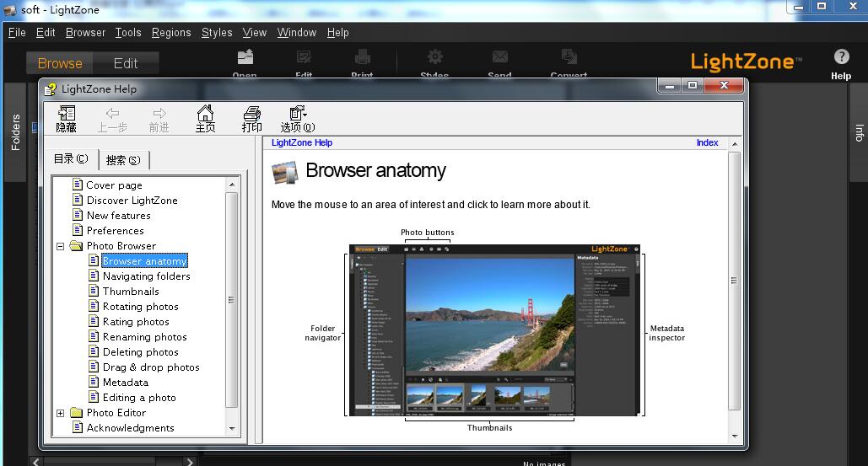Select Browser anatomy topic

click(144, 261)
